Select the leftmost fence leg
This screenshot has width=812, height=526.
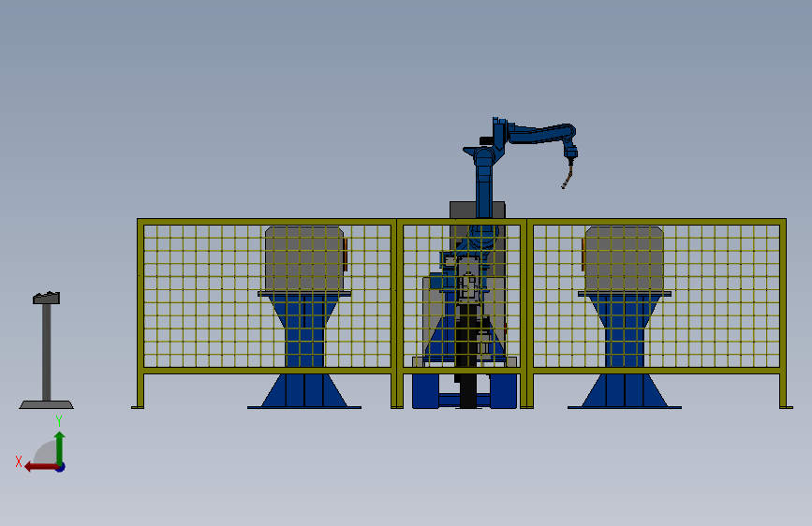pos(140,391)
